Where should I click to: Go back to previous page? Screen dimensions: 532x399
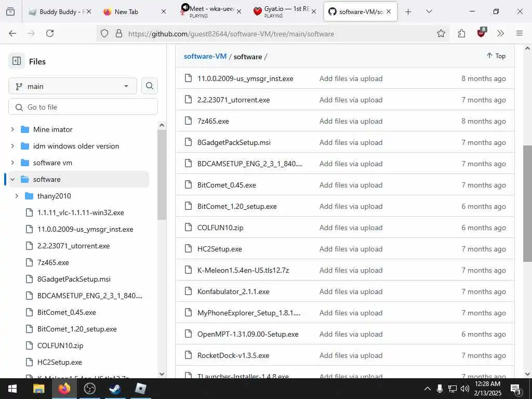coord(12,33)
